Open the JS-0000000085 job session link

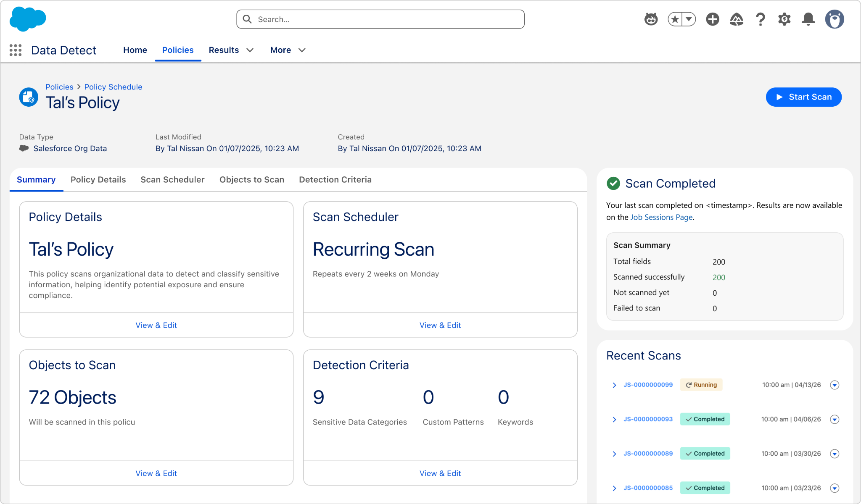click(x=648, y=488)
